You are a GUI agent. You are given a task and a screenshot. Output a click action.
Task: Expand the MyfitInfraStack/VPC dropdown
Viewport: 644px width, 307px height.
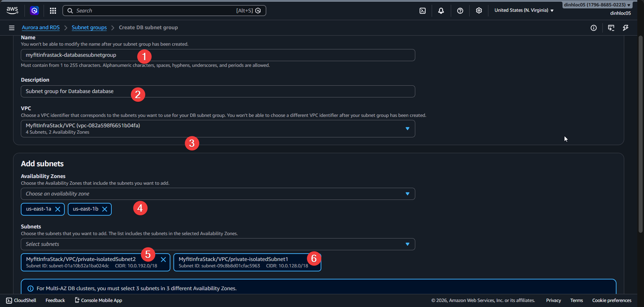click(x=407, y=129)
